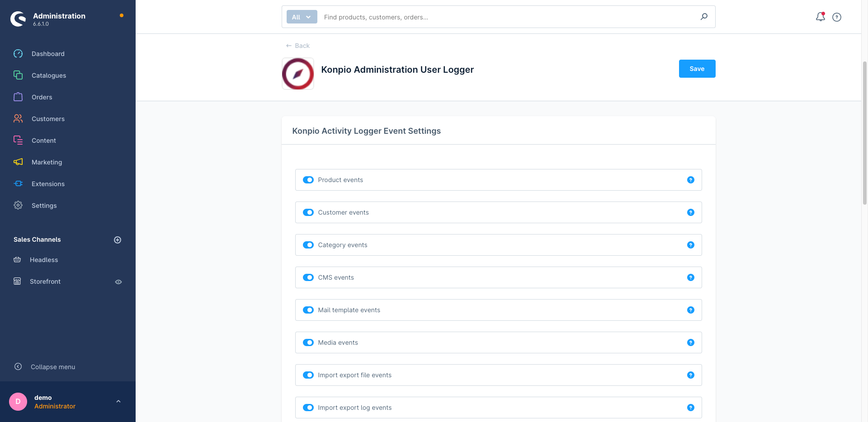The width and height of the screenshot is (868, 422).
Task: Click the demo user avatar
Action: (x=18, y=401)
